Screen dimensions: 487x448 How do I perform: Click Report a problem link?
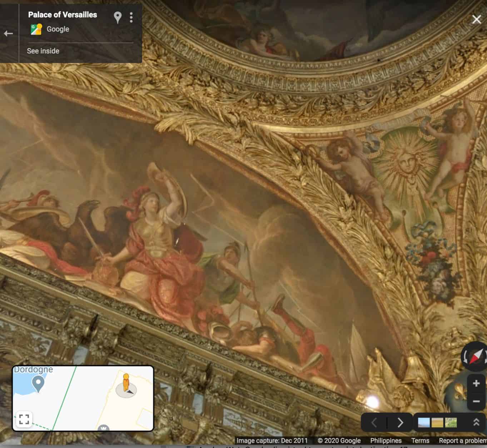pos(463,440)
